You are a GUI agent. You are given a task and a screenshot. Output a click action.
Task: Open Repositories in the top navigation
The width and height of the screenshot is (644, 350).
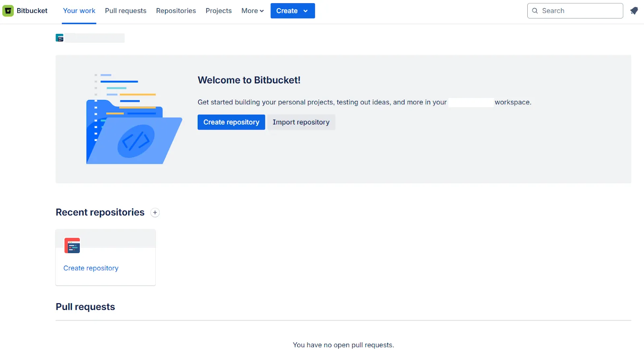coord(176,11)
